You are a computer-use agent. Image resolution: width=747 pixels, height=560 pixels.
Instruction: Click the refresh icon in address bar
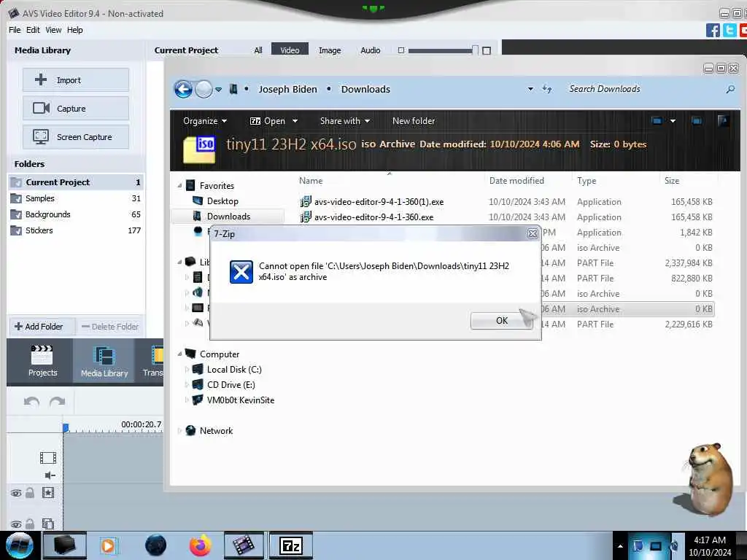click(547, 89)
